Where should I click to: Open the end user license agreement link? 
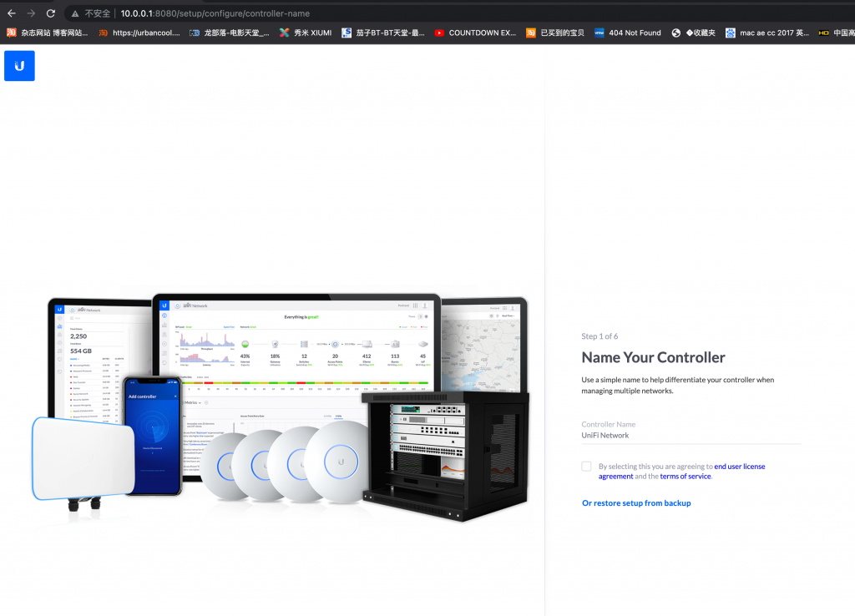pyautogui.click(x=681, y=471)
